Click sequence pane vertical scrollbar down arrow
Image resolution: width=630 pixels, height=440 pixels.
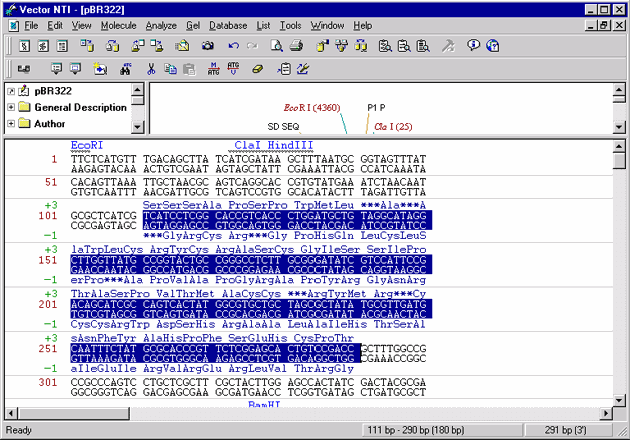[619, 400]
